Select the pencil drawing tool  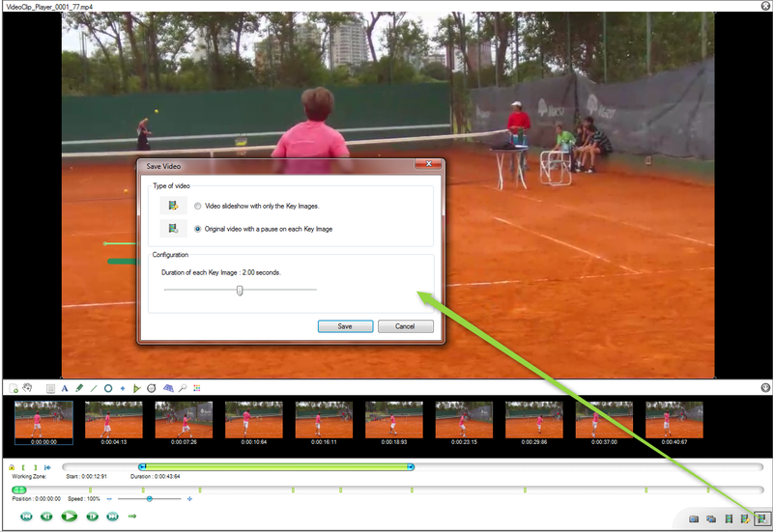click(79, 388)
